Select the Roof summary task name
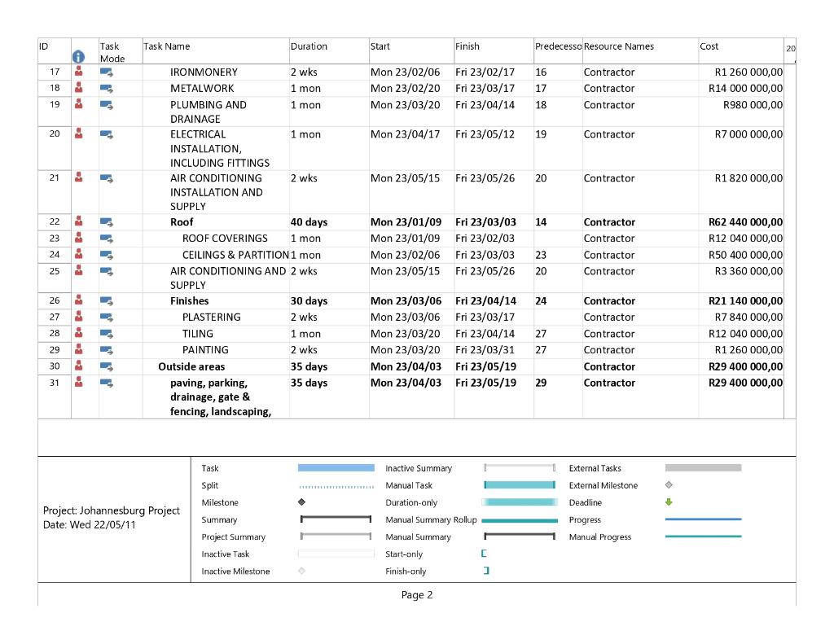 [182, 221]
